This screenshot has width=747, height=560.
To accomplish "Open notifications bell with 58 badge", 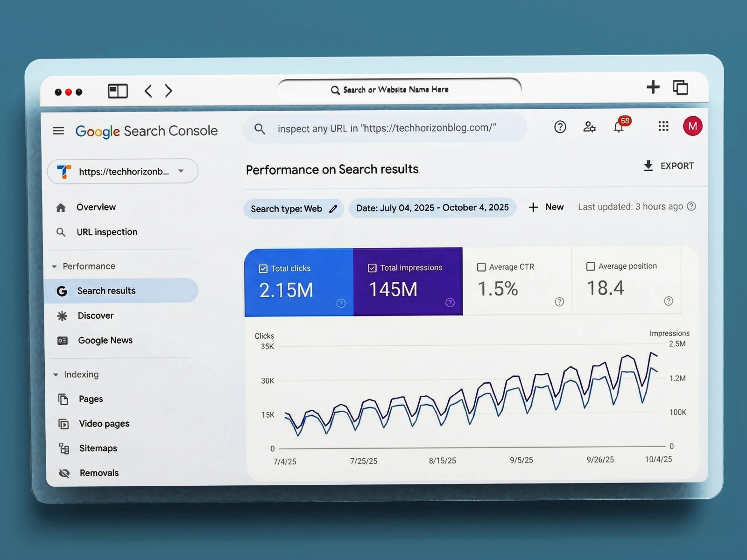I will [x=619, y=126].
